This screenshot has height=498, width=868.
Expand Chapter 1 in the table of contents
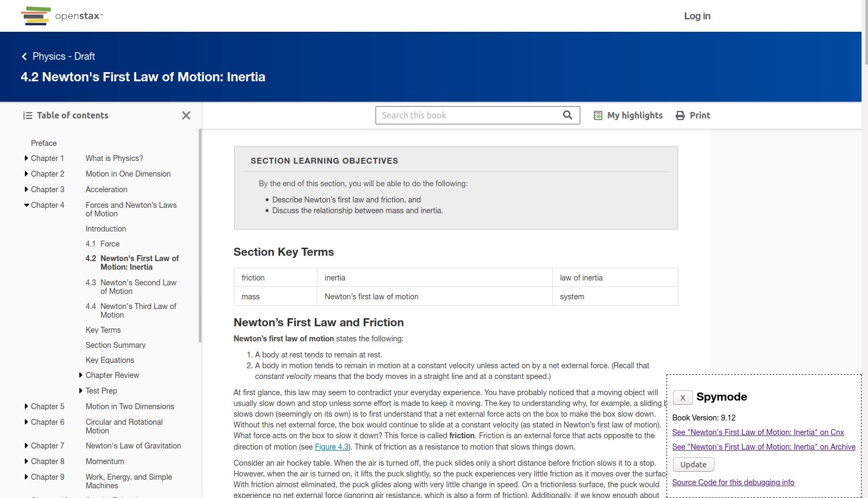click(x=26, y=158)
